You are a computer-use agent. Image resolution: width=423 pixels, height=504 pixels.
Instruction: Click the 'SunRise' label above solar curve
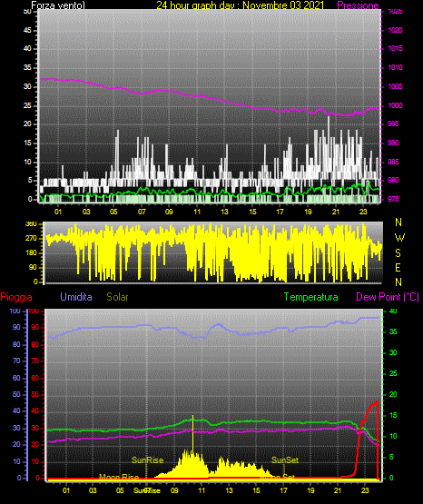tap(147, 460)
